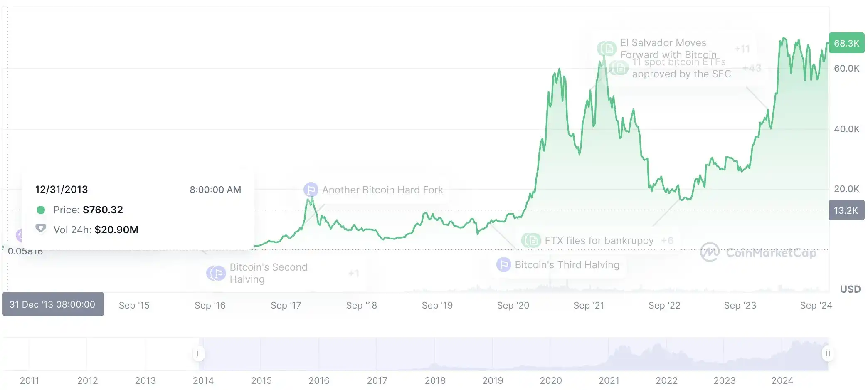Click the FTX files for bankruptcy icon

[x=532, y=240]
